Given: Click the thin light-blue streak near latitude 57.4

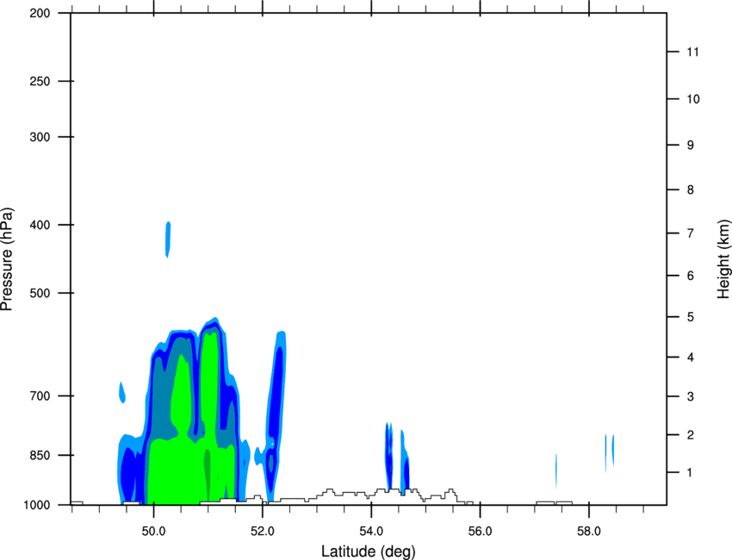Looking at the screenshot, I should [556, 470].
